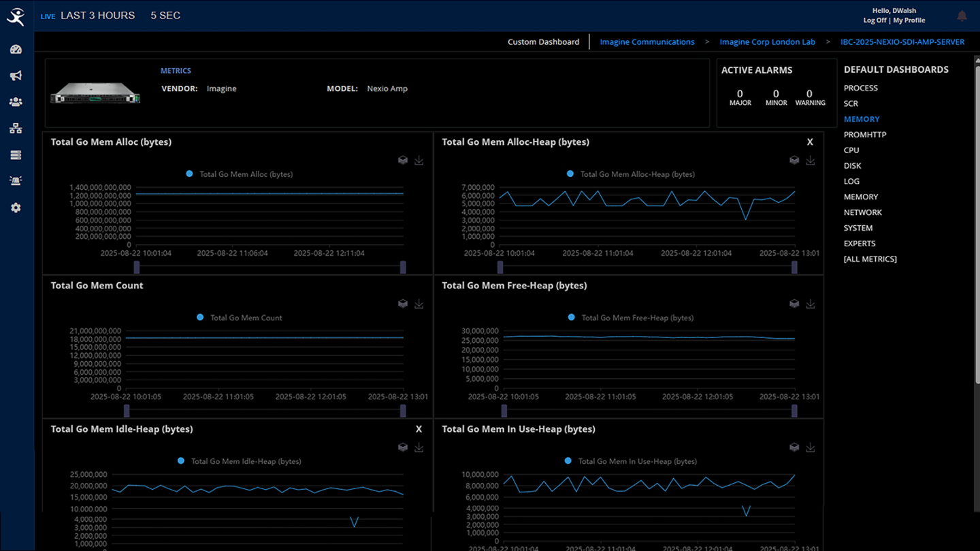Viewport: 980px width, 551px height.
Task: Select EXPERTS default dashboard
Action: pyautogui.click(x=860, y=244)
